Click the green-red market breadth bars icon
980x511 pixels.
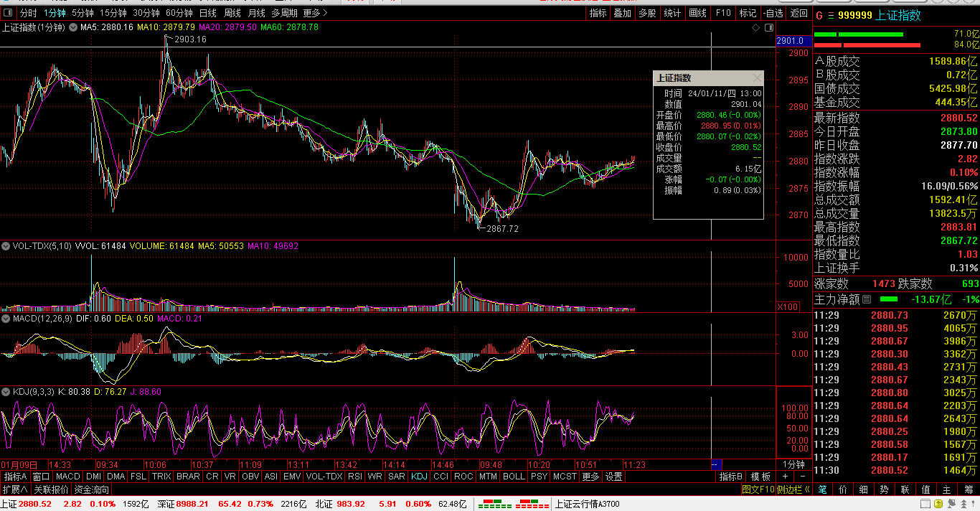pyautogui.click(x=513, y=503)
